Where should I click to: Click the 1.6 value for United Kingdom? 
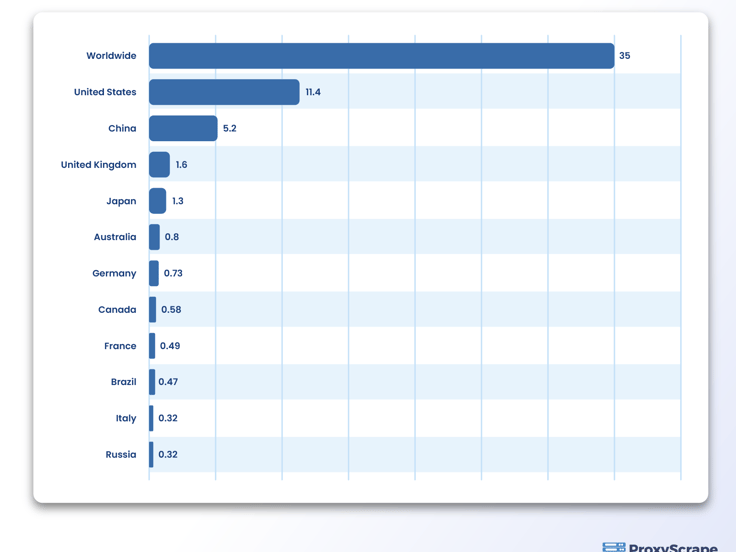point(181,165)
